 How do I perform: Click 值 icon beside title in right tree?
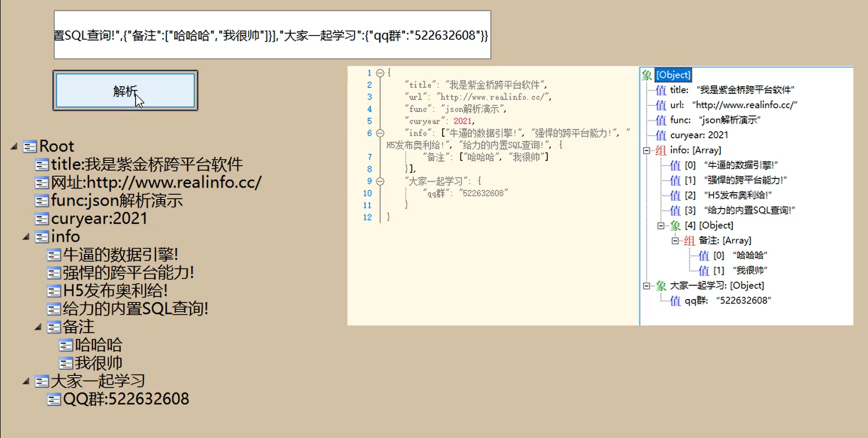[661, 90]
